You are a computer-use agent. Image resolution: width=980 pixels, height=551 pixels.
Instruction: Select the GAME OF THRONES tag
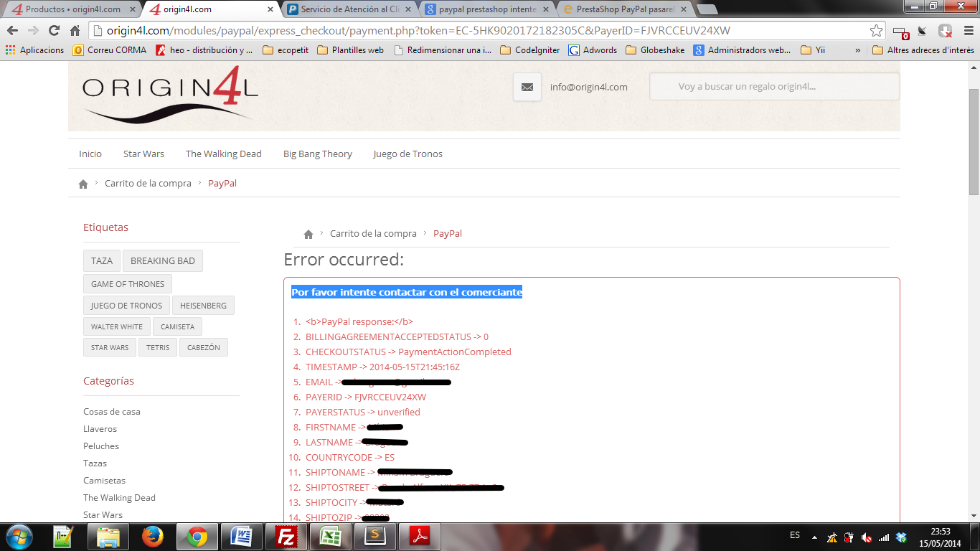(x=128, y=284)
